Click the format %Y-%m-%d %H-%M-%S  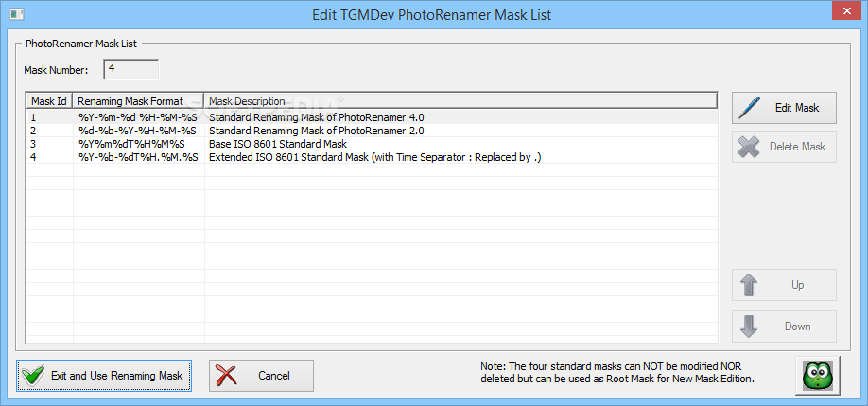[137, 117]
